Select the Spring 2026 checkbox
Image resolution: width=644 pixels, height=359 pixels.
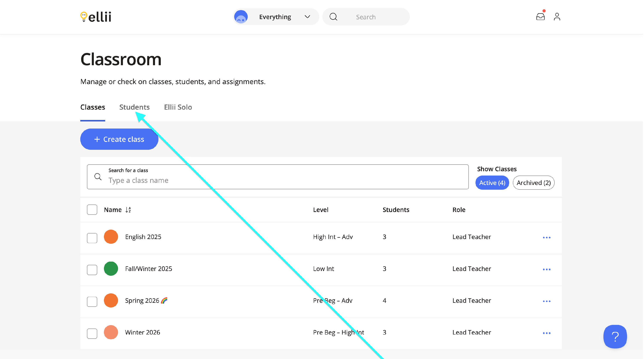92,301
